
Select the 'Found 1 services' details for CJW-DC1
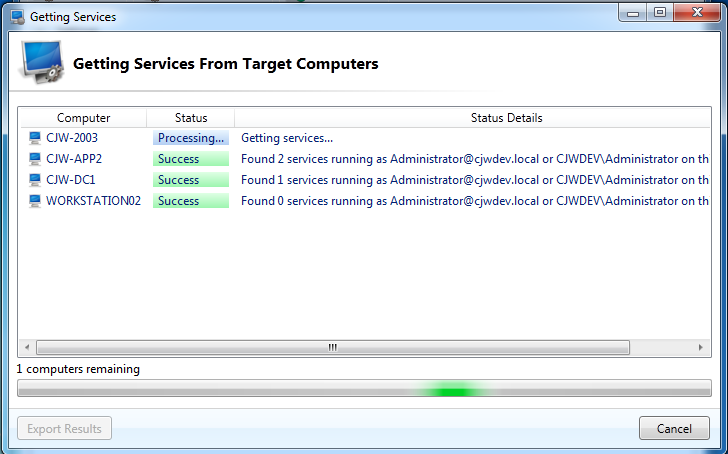coord(470,180)
